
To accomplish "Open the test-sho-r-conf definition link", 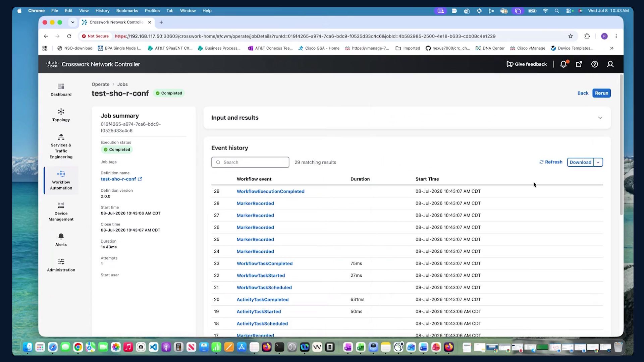I will [x=118, y=179].
